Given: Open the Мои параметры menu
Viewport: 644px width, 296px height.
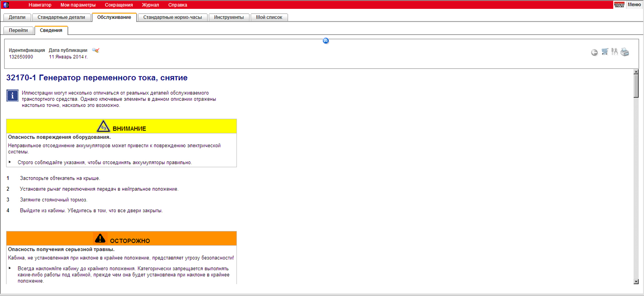Looking at the screenshot, I should pos(78,5).
